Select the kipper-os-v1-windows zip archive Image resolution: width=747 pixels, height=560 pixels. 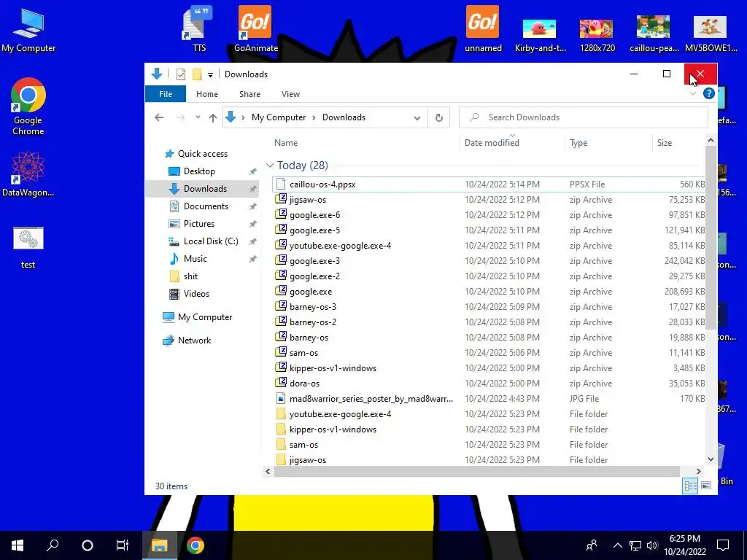(488, 367)
